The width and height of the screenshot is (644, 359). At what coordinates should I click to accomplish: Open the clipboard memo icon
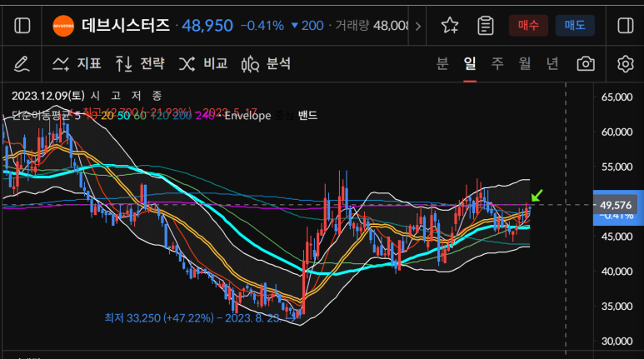click(486, 26)
